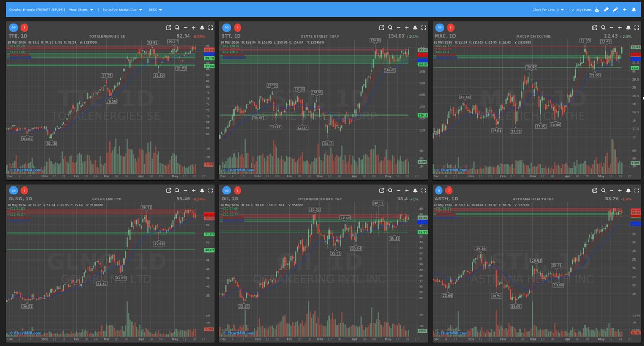This screenshot has width=644, height=346.
Task: Open ASTH chart in a new window
Action: tap(595, 190)
